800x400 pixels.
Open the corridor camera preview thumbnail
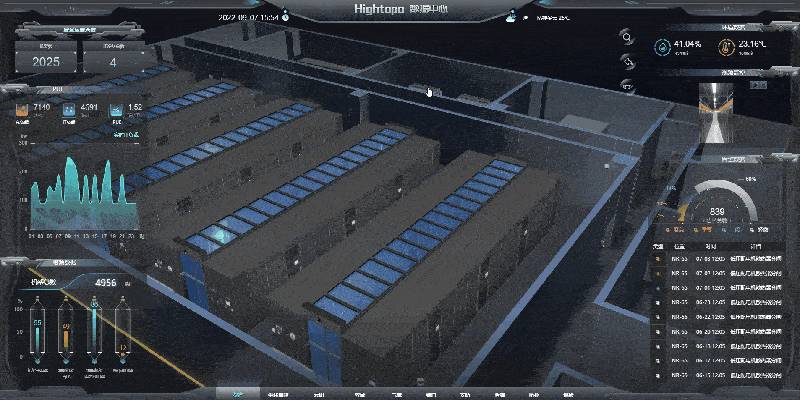click(717, 106)
